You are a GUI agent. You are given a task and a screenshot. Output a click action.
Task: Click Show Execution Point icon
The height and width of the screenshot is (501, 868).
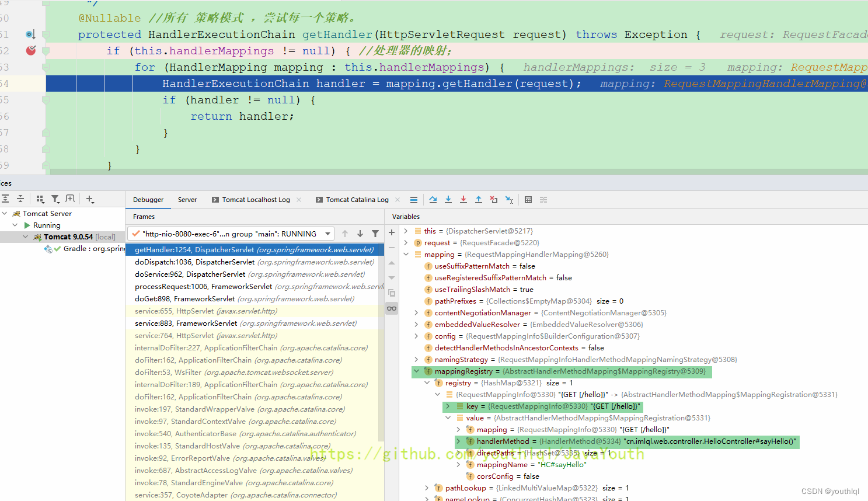(414, 200)
